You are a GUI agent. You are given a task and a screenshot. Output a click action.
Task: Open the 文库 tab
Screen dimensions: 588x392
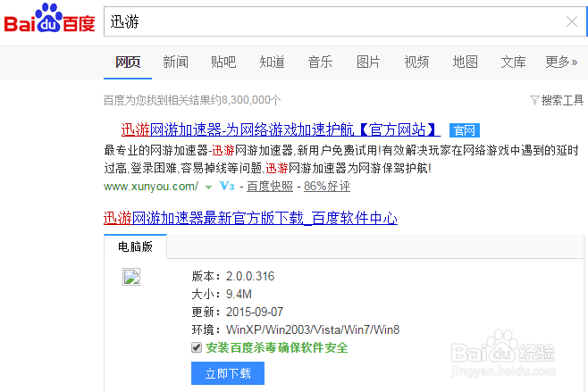tap(513, 62)
